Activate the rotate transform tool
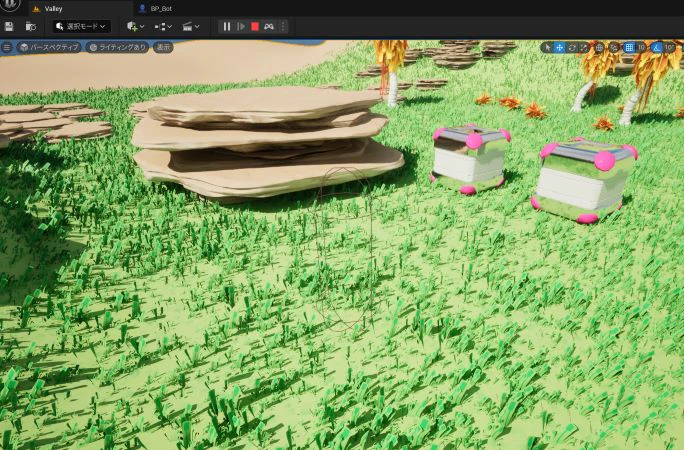 pyautogui.click(x=572, y=47)
